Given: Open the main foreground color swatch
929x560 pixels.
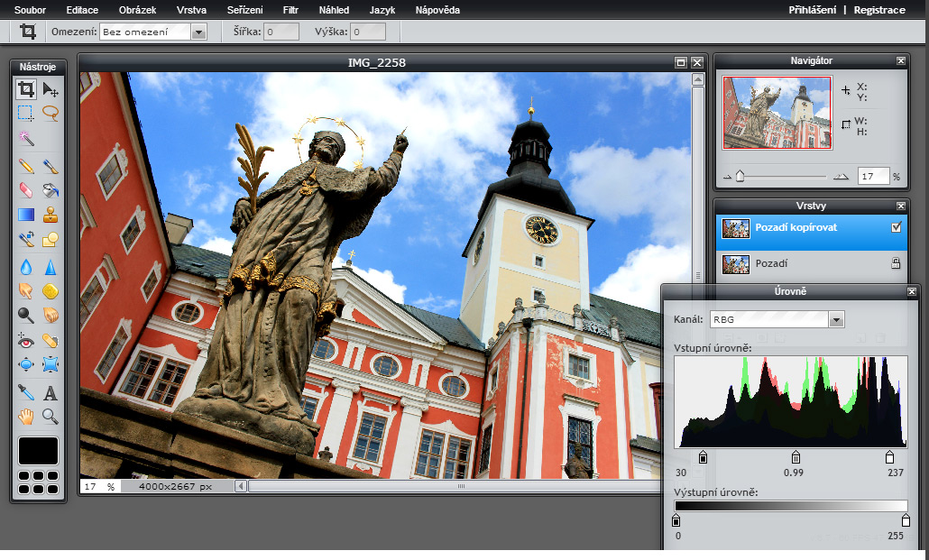Looking at the screenshot, I should [x=38, y=451].
